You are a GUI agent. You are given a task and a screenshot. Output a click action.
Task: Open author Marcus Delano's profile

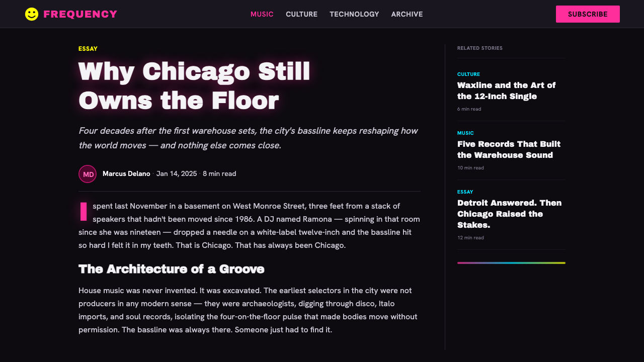(x=126, y=173)
